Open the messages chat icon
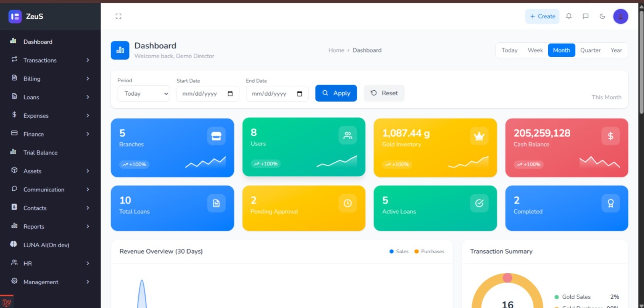The height and width of the screenshot is (308, 644). click(x=586, y=16)
